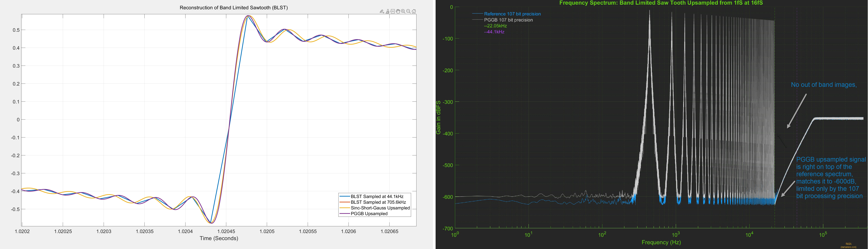Select the zoom in magnifier tool
Image resolution: width=868 pixels, height=249 pixels.
403,11
